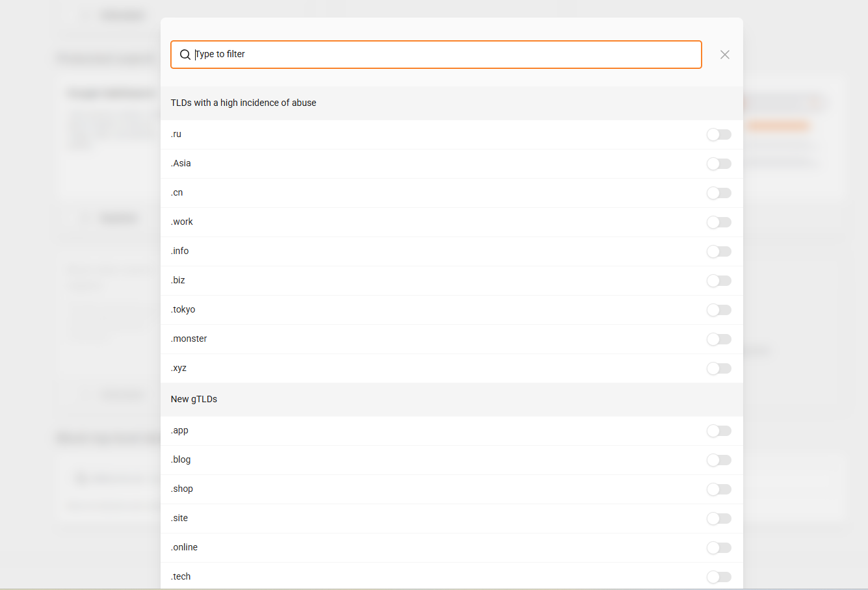The width and height of the screenshot is (868, 590).
Task: Enable the .app gTLD toggle
Action: tap(718, 431)
